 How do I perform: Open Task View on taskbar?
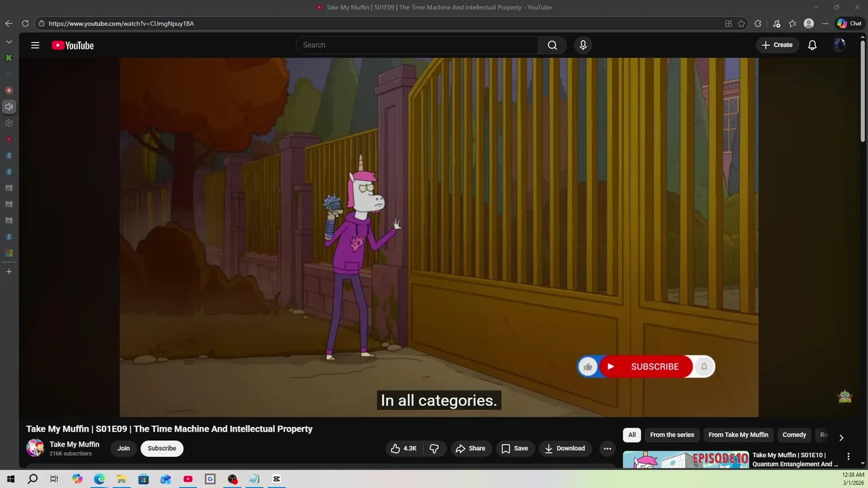pyautogui.click(x=54, y=479)
